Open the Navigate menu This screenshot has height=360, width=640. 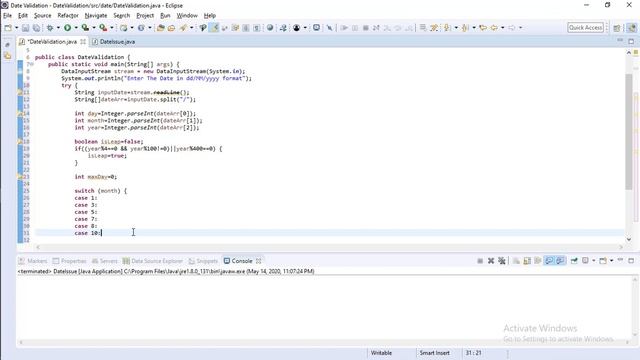96,16
